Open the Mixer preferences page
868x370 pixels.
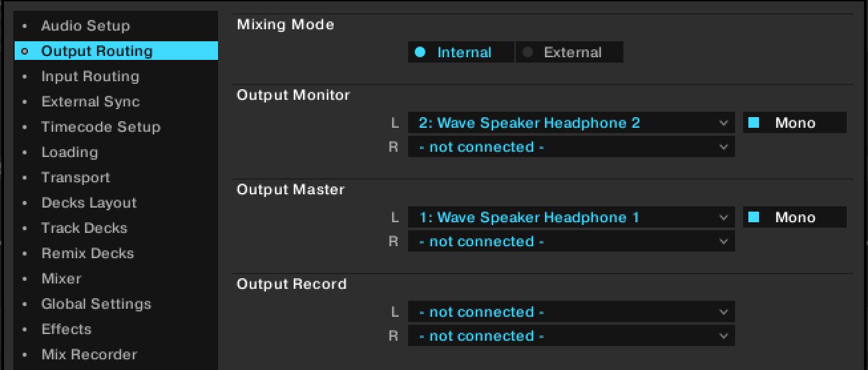click(x=61, y=279)
